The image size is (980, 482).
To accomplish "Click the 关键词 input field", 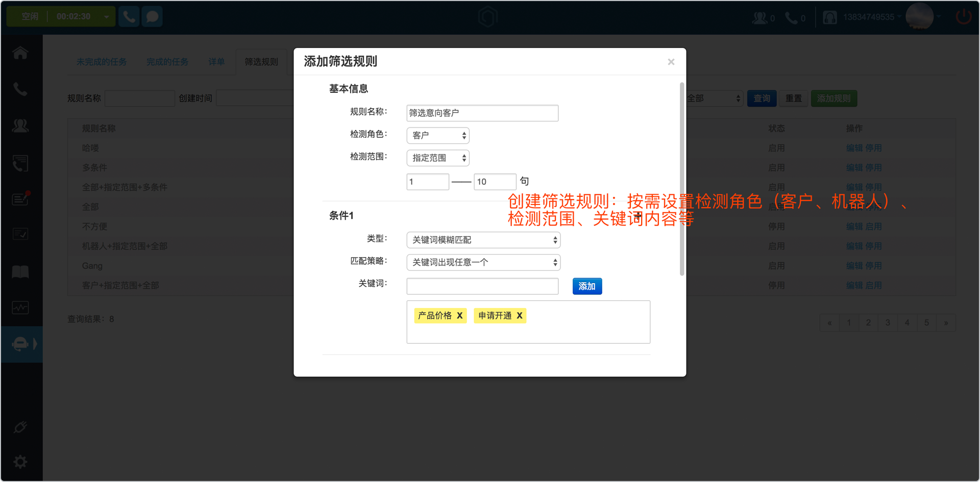I will [482, 287].
